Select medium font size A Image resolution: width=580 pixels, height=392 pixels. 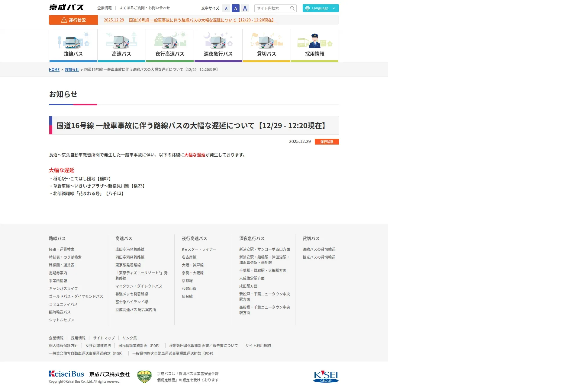(x=236, y=8)
